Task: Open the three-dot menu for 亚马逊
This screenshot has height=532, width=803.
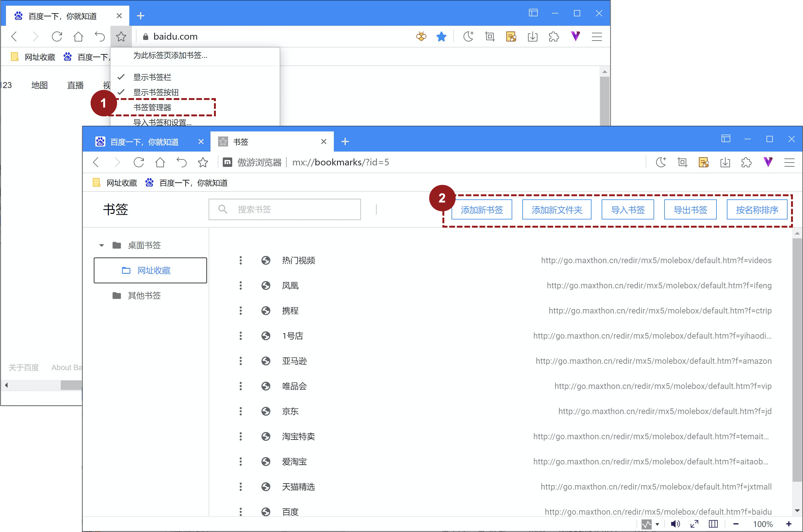Action: tap(240, 361)
